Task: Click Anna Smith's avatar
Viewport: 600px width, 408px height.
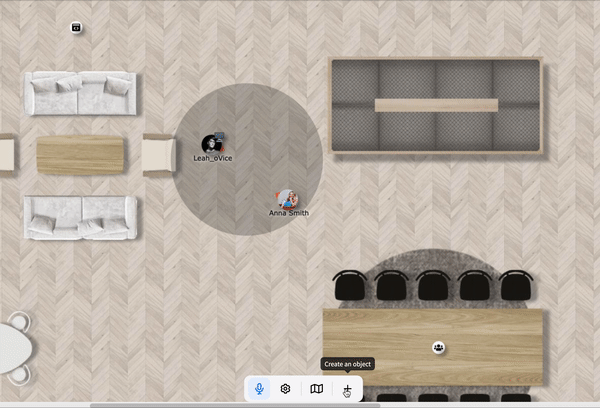Action: [x=287, y=199]
